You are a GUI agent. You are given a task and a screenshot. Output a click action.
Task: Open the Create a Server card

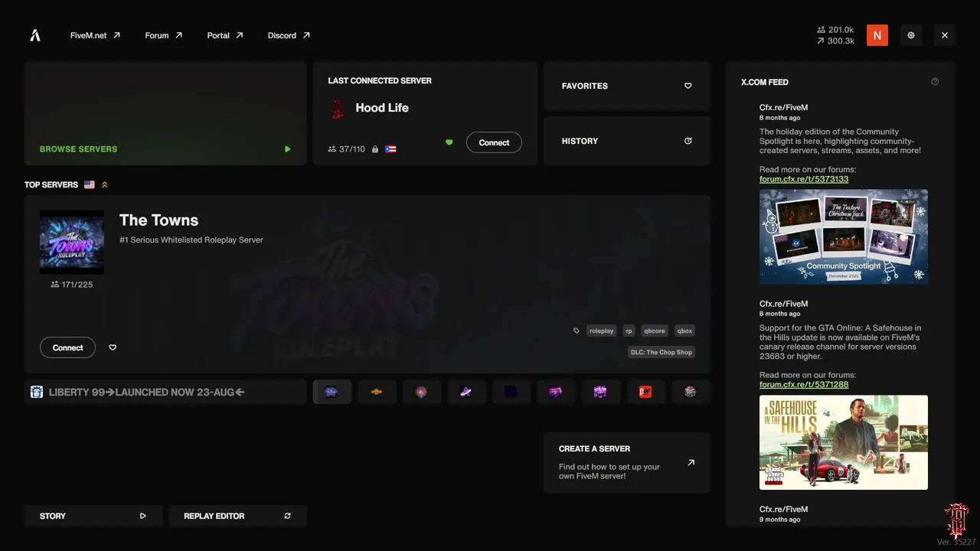click(627, 462)
